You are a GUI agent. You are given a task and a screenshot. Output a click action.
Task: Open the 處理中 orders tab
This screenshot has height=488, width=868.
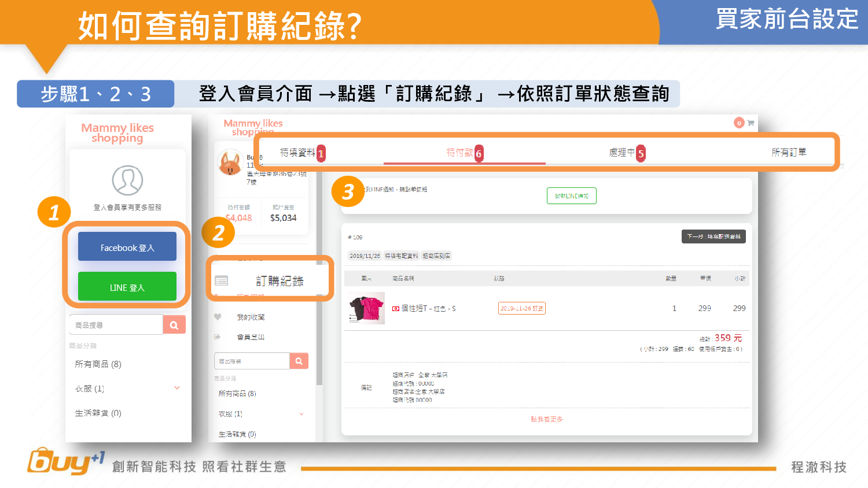tap(623, 153)
